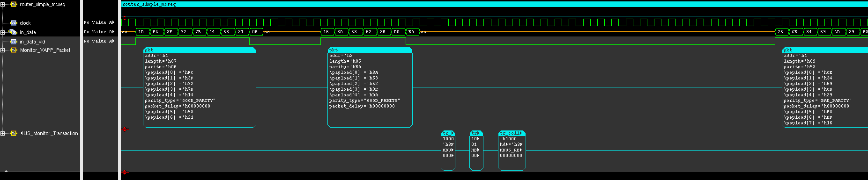Click payload[6]='h21 in first packet
Screen dimensions: 868x180
(x=169, y=117)
